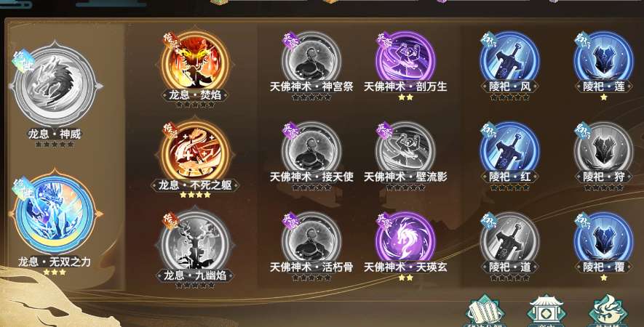644x327 pixels.
Task: Choose the 天佛神术・活朽骨 skill icon
Action: pyautogui.click(x=311, y=241)
